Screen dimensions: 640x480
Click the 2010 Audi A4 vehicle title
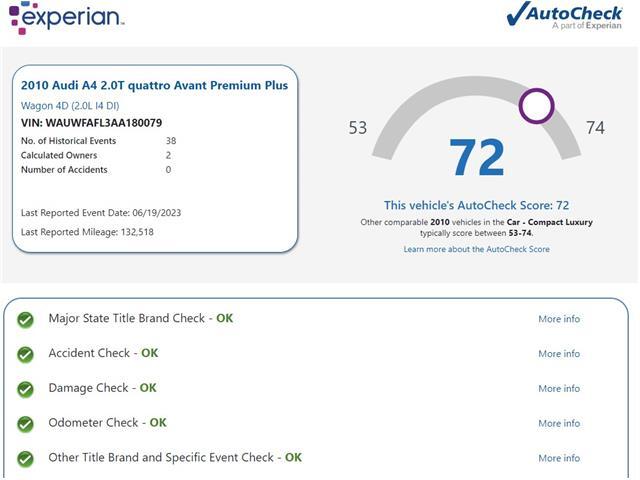(154, 86)
